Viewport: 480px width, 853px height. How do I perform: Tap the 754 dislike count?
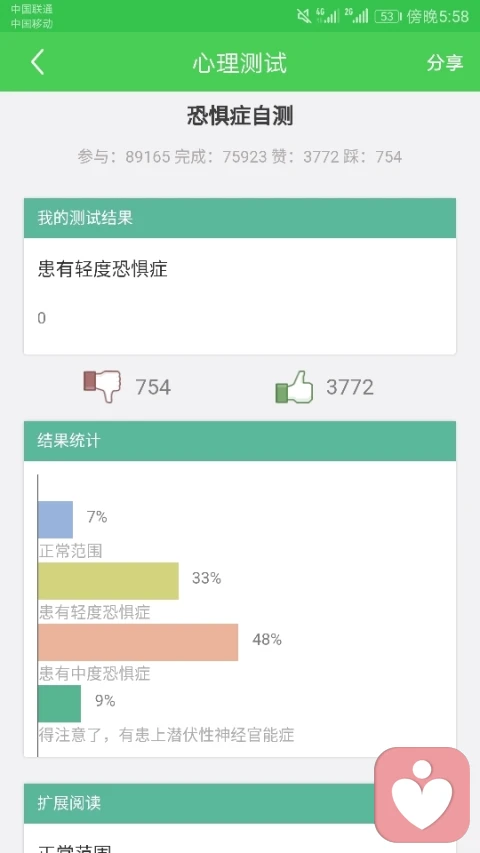(x=153, y=387)
